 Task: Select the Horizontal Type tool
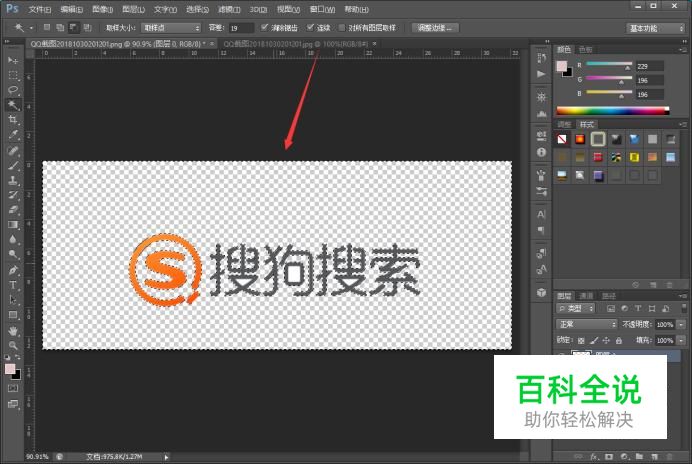click(x=13, y=285)
